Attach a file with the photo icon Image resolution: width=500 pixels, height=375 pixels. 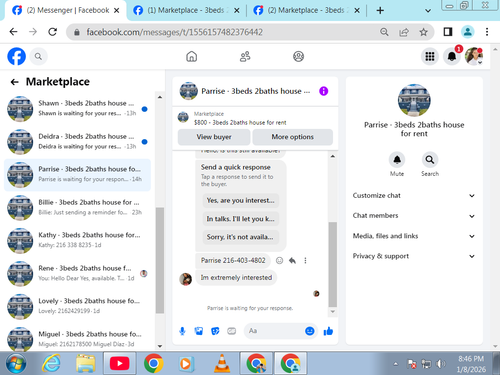point(199,331)
